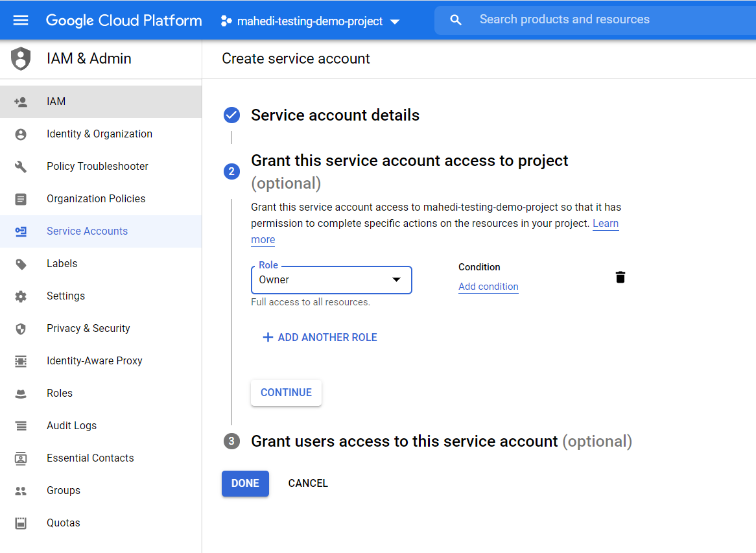756x553 pixels.
Task: Click the CONTINUE button
Action: coord(286,392)
